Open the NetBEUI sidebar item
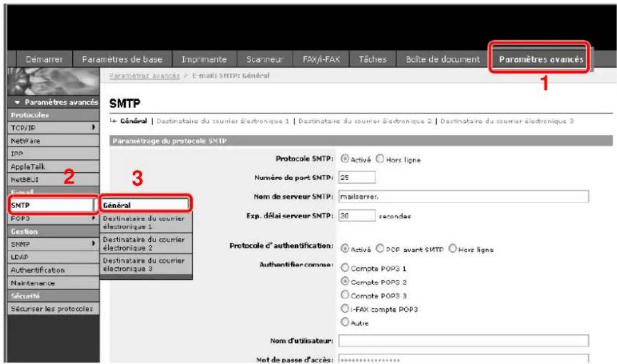 [x=54, y=179]
